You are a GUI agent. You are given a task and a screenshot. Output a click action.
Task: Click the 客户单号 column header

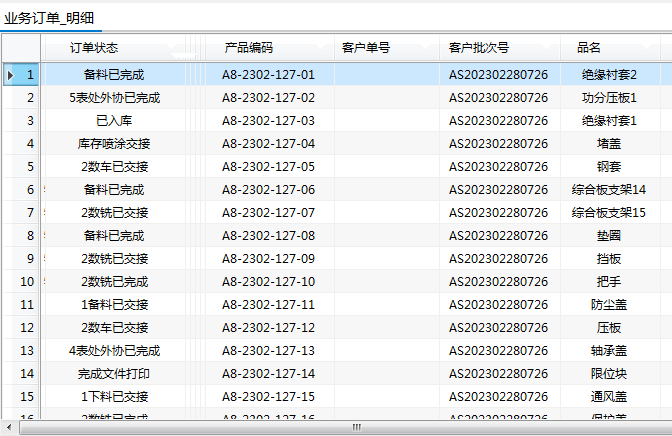click(x=365, y=48)
